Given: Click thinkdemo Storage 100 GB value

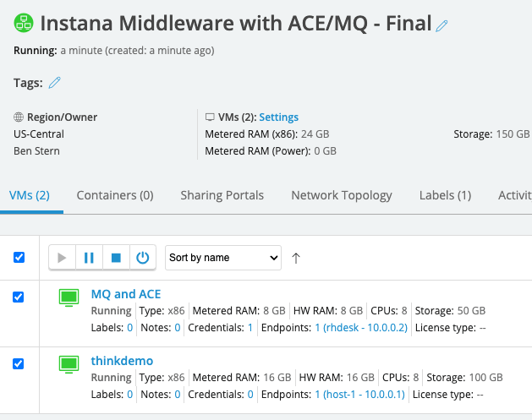Looking at the screenshot, I should coord(485,378).
